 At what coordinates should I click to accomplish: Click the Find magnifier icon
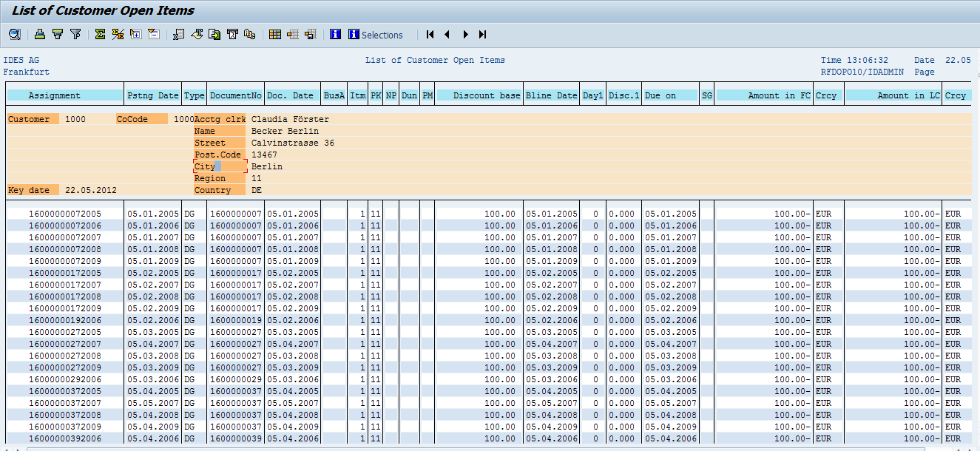click(x=15, y=34)
